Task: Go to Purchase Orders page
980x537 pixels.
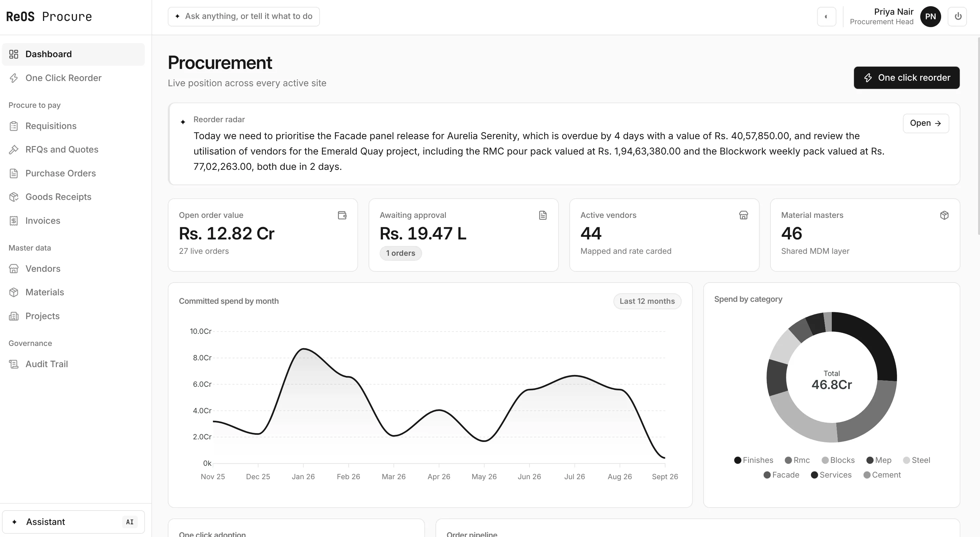Action: coord(73,173)
